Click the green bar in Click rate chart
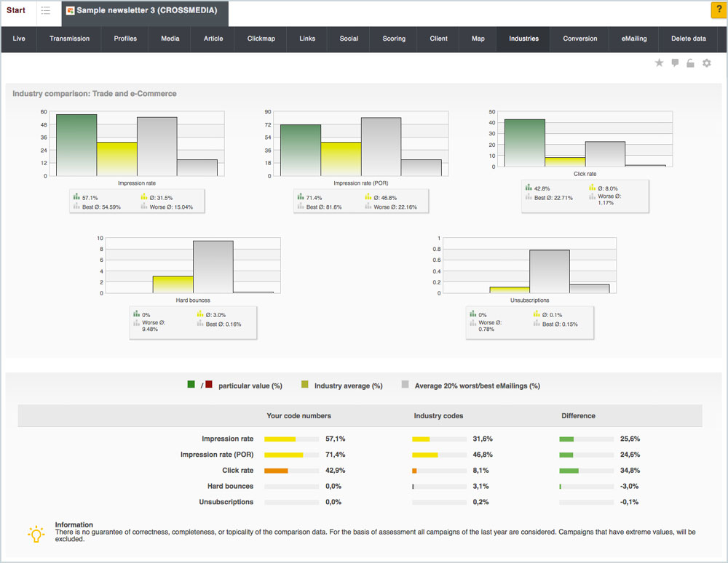 [524, 143]
